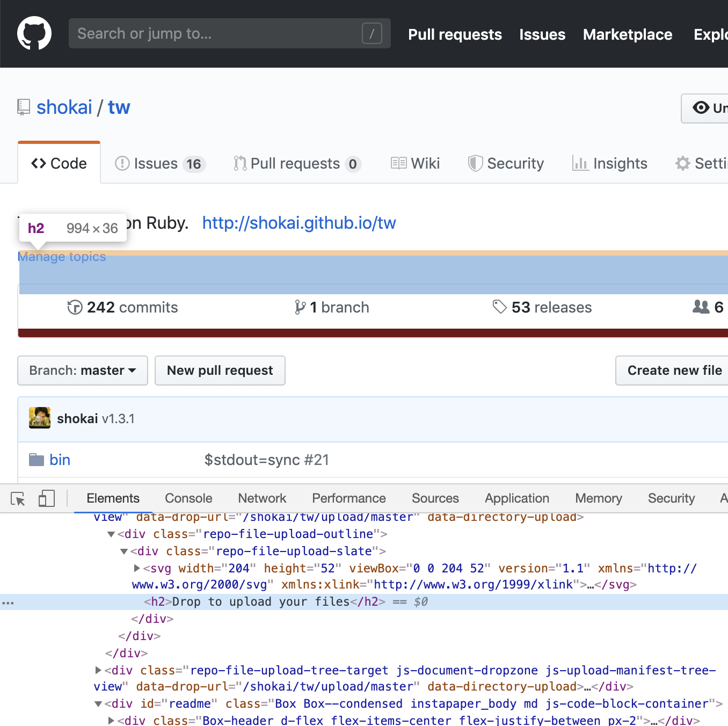Click the branch fork icon beside 1 branch
Viewport: 728px width, 726px height.
click(x=300, y=307)
